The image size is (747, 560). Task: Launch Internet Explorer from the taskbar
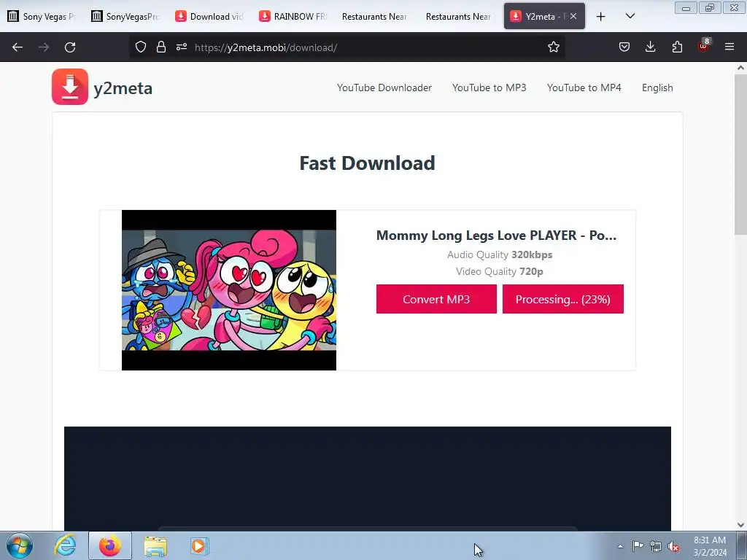pyautogui.click(x=65, y=545)
